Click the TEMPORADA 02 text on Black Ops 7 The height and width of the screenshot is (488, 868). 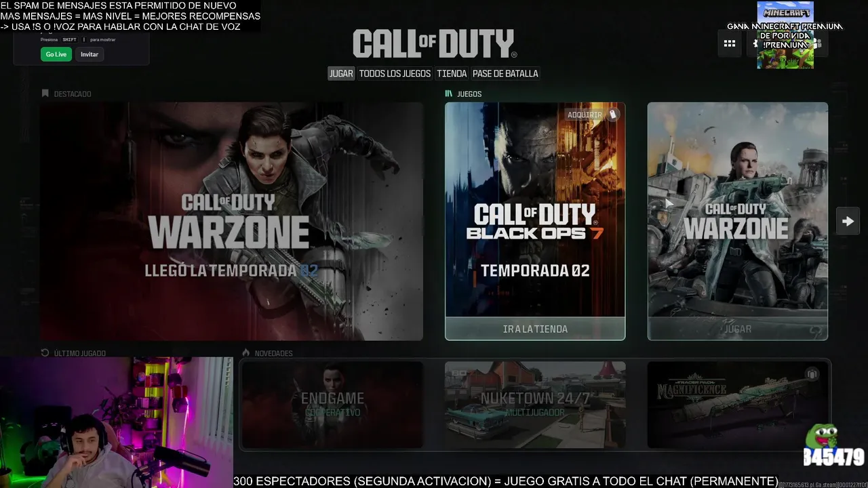coord(535,270)
